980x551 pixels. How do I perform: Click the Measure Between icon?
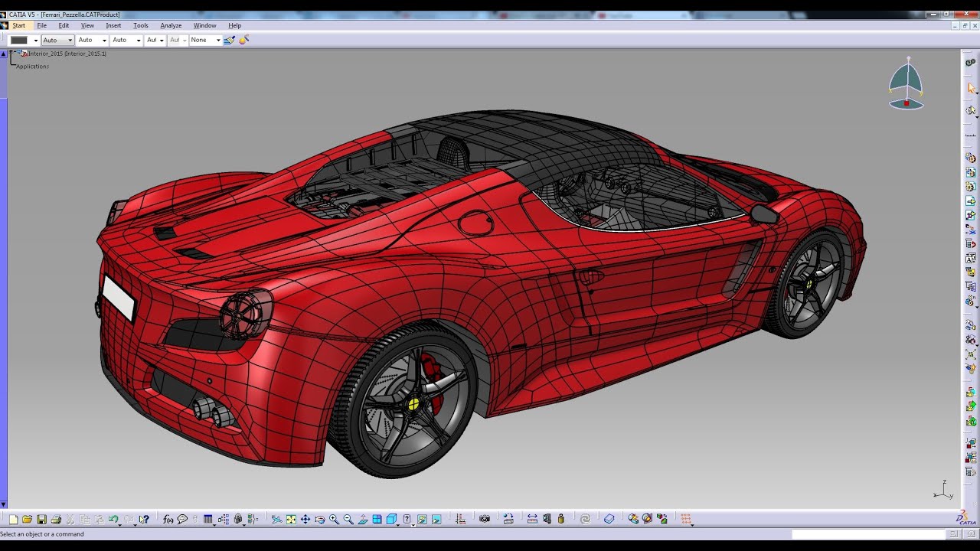pos(532,519)
